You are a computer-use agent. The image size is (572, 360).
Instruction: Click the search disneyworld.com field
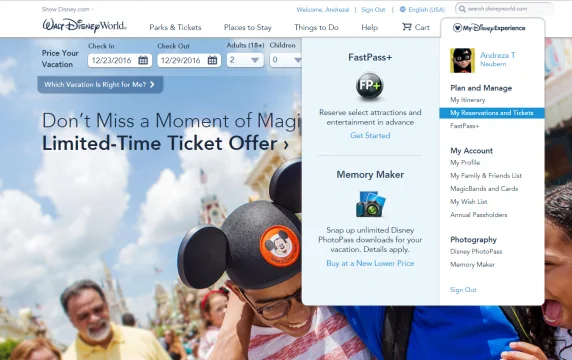coord(504,9)
